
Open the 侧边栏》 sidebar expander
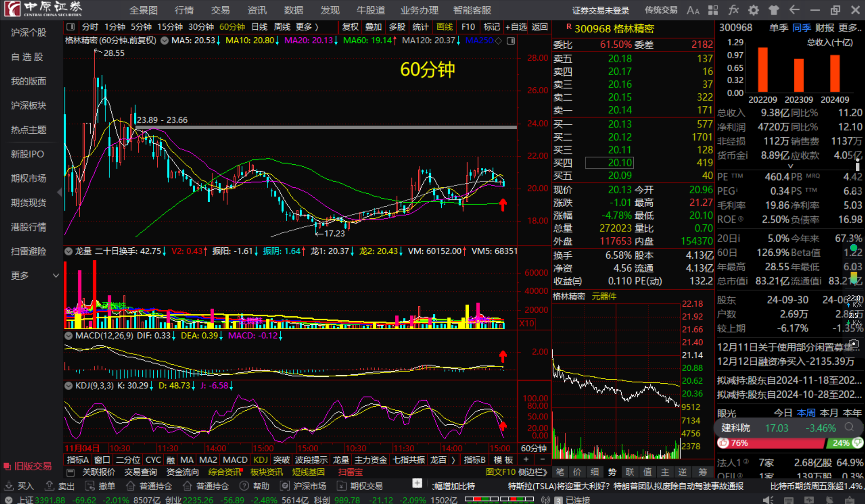(x=533, y=472)
